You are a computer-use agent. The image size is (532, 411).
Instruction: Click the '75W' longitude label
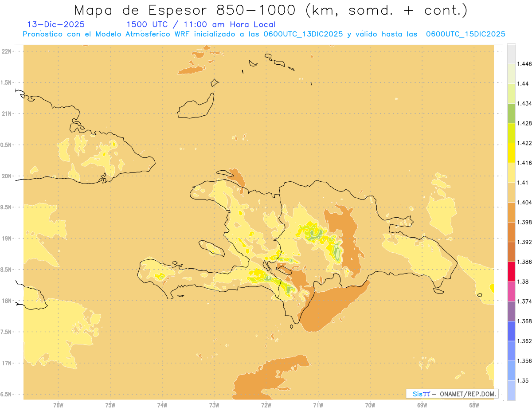point(110,405)
